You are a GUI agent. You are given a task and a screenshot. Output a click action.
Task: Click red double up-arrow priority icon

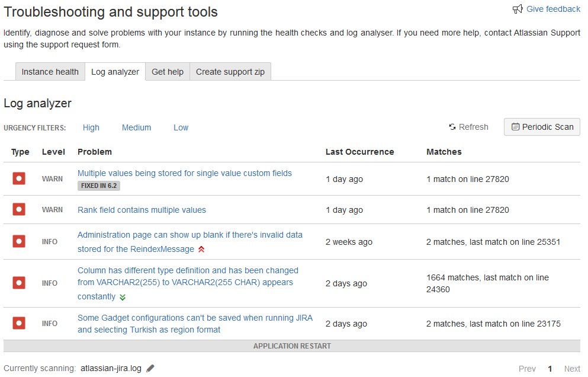201,249
